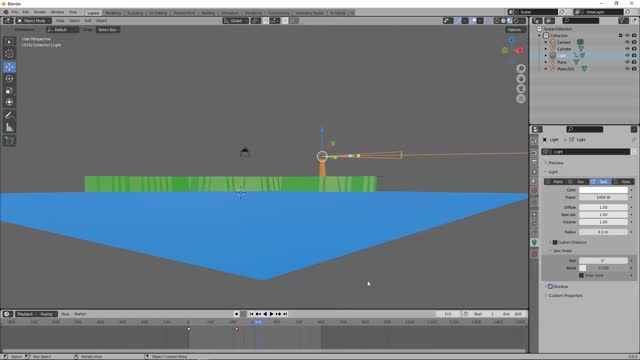Click the pan view hand gizmo button
This screenshot has width=640, height=360.
pyautogui.click(x=521, y=79)
